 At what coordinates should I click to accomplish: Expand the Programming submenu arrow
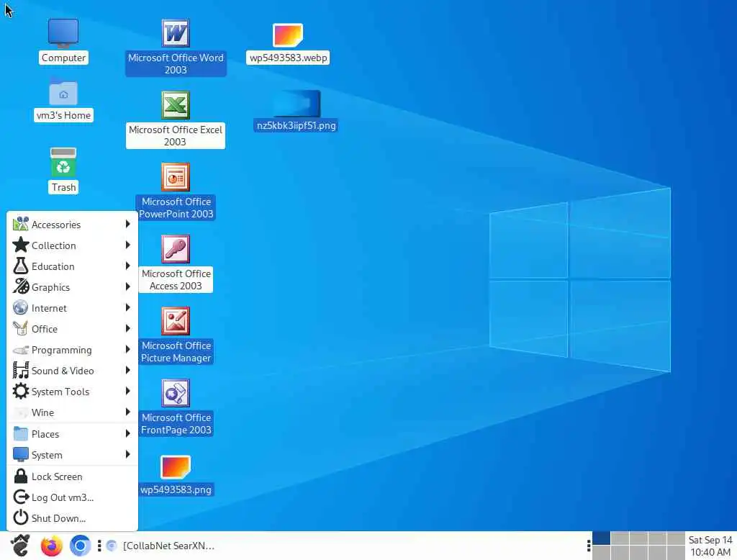[x=127, y=349]
